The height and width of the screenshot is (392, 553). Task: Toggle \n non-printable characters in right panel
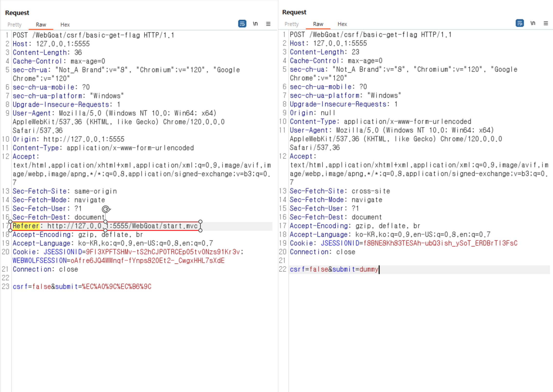pos(533,23)
